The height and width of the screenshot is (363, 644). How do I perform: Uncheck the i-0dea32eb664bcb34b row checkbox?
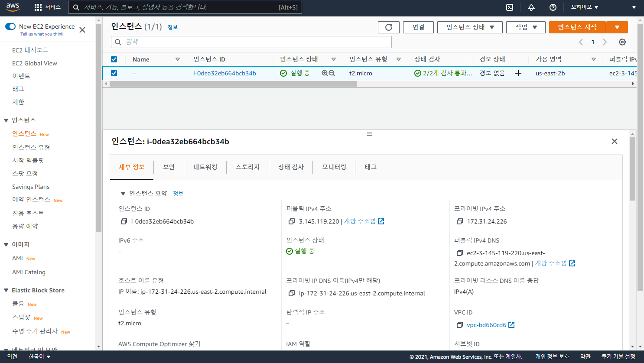114,73
